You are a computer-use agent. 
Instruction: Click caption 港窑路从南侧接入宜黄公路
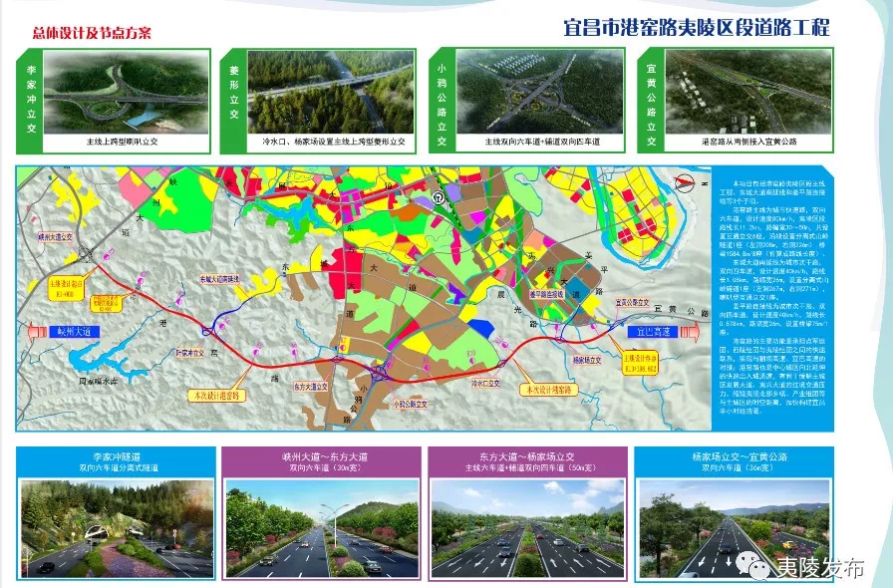tap(748, 142)
